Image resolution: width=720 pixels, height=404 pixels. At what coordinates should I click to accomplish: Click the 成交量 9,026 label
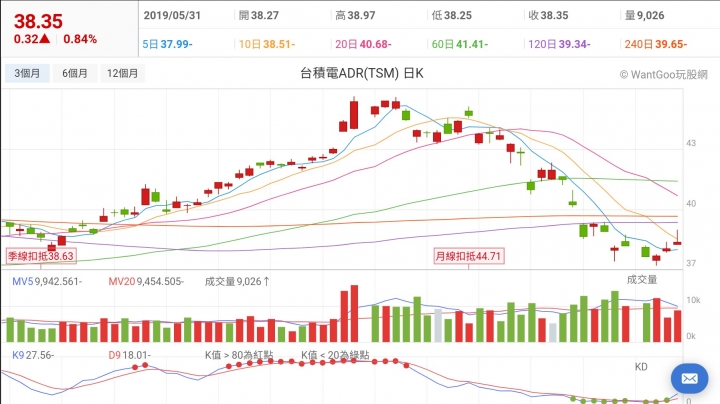pos(237,281)
